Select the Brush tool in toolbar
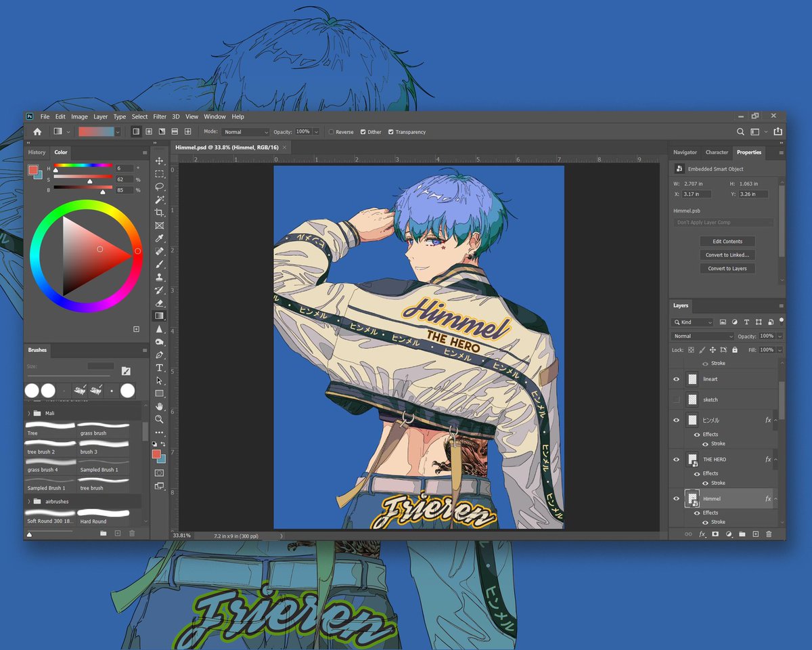The height and width of the screenshot is (650, 812). coord(160,264)
